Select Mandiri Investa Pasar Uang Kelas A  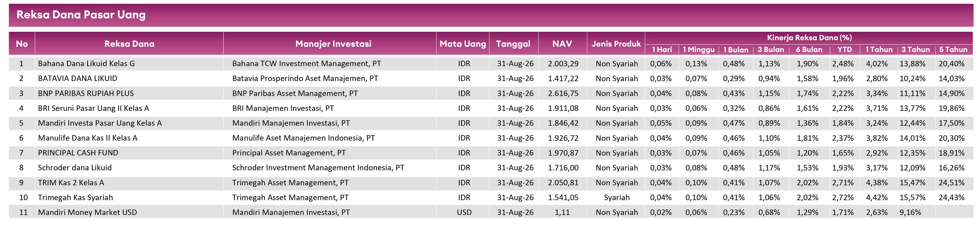tap(100, 123)
